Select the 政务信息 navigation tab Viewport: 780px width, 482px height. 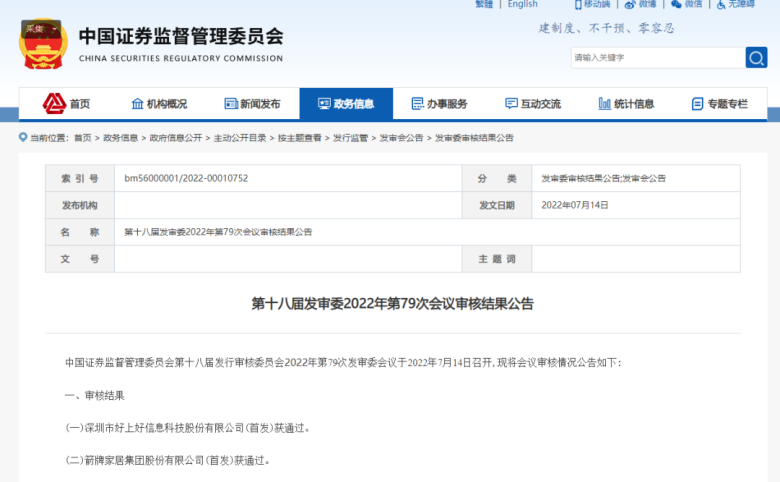[x=346, y=104]
